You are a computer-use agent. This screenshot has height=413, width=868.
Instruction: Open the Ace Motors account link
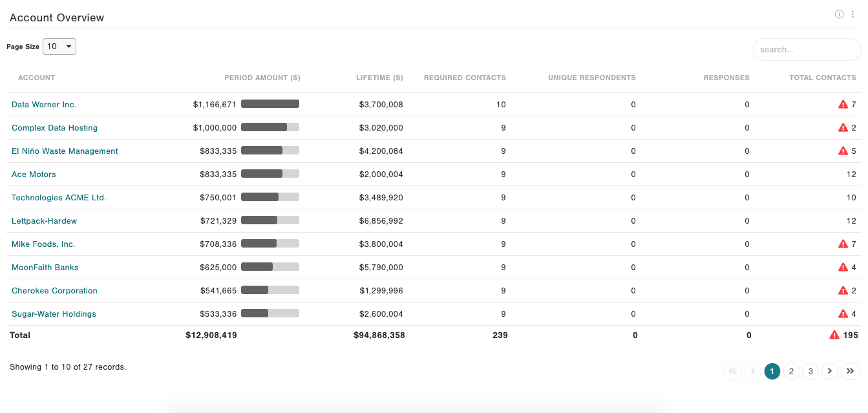[34, 174]
